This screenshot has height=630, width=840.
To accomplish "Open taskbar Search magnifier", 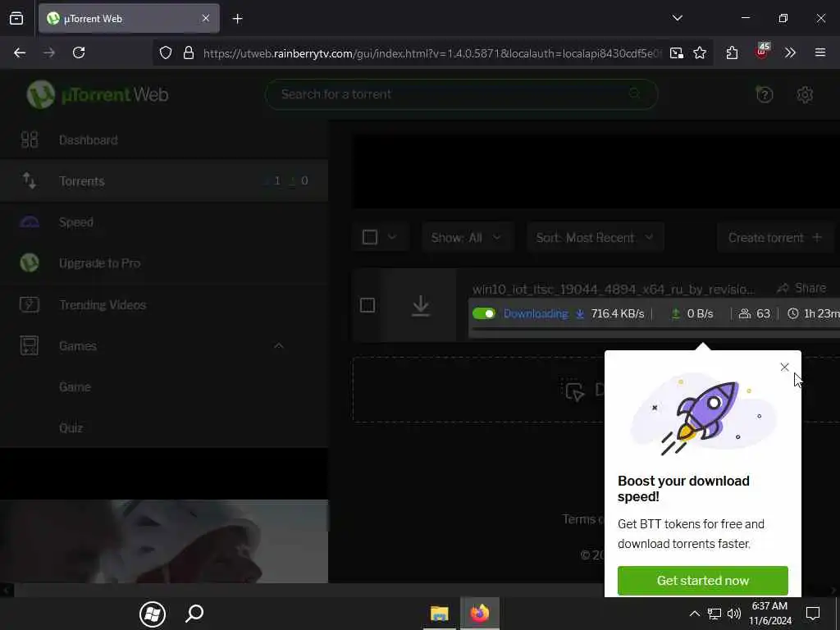I will click(x=194, y=614).
